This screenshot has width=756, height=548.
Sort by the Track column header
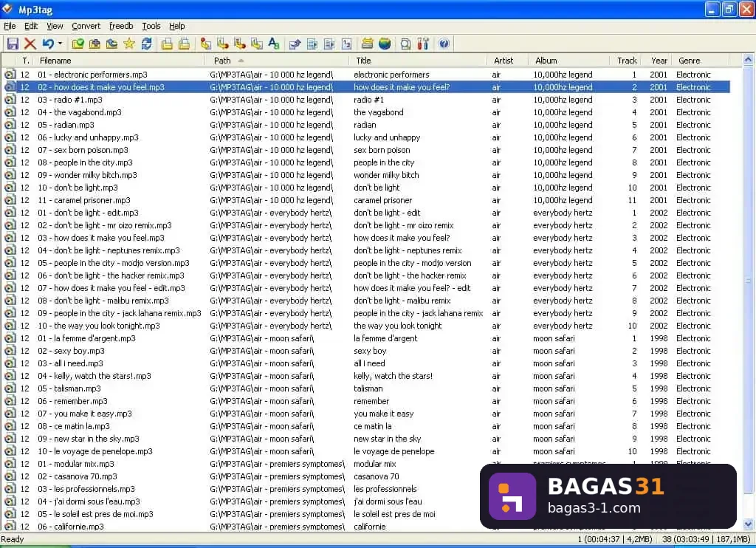pyautogui.click(x=626, y=61)
